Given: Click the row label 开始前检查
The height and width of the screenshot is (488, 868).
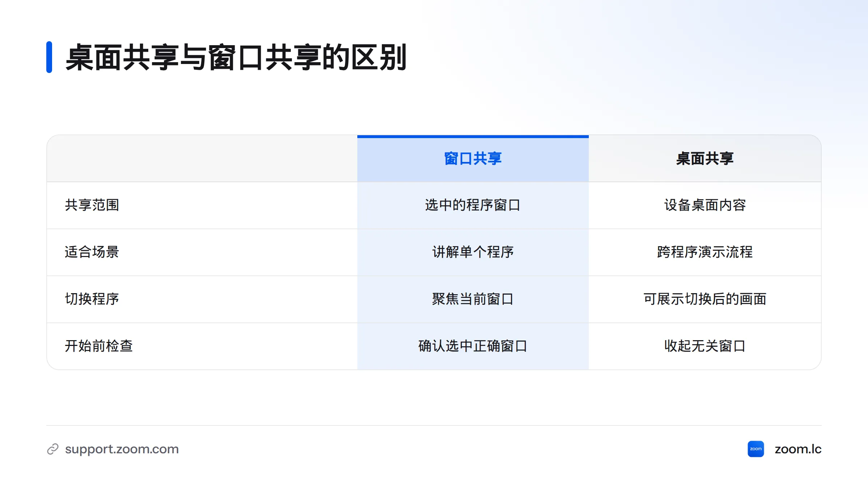Looking at the screenshot, I should 99,346.
